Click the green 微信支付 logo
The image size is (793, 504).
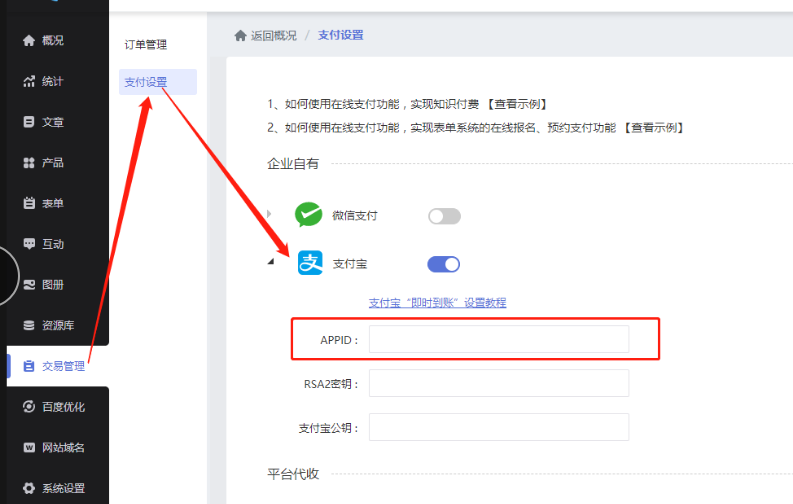click(309, 214)
